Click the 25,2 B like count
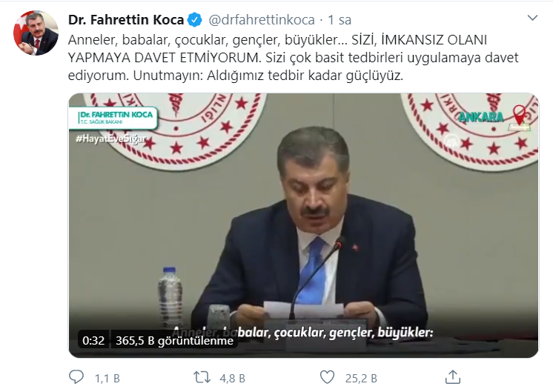 [361, 378]
